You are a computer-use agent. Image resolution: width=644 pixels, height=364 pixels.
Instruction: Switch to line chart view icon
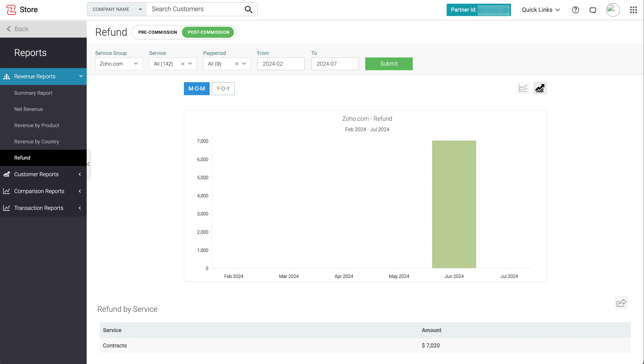click(x=523, y=88)
